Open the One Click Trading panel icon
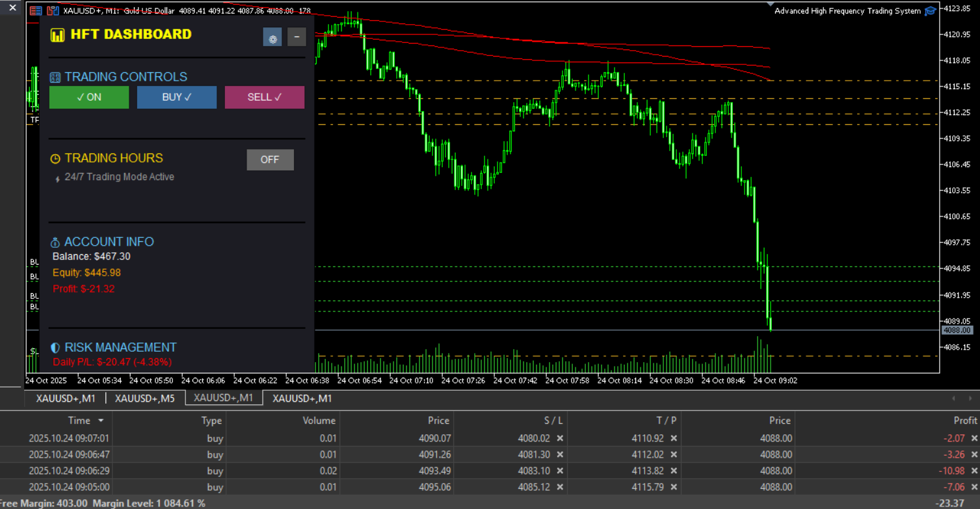The height and width of the screenshot is (509, 980). tap(36, 11)
